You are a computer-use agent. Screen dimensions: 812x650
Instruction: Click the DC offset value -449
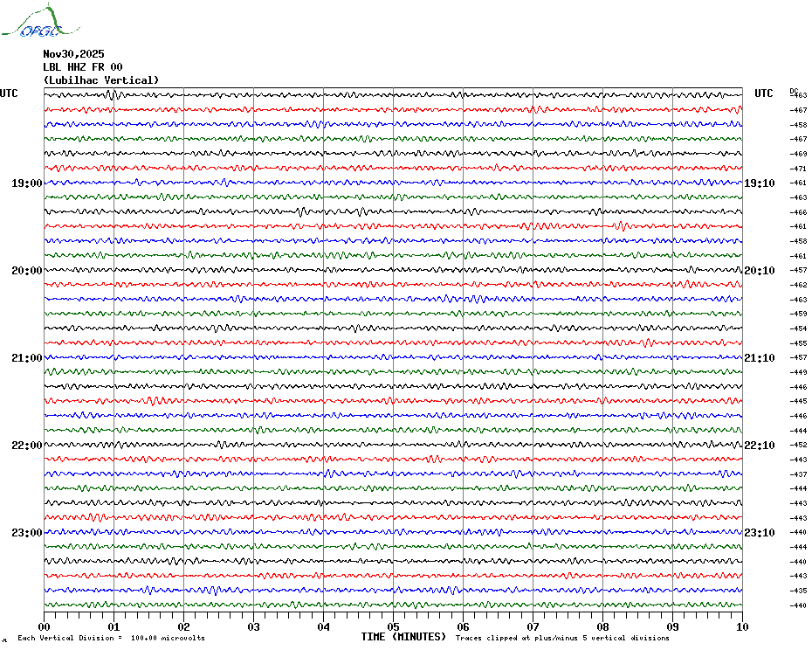799,372
